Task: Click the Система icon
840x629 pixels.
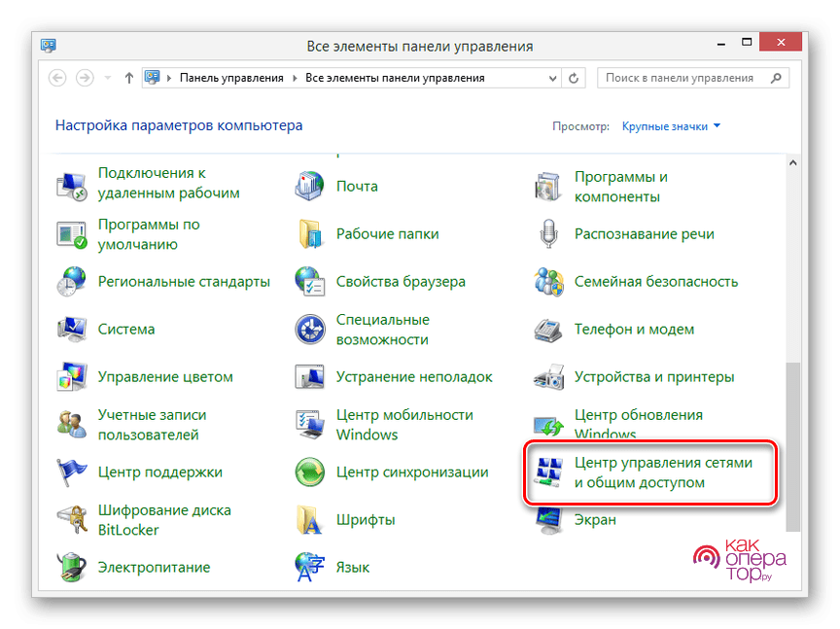Action: [x=72, y=330]
